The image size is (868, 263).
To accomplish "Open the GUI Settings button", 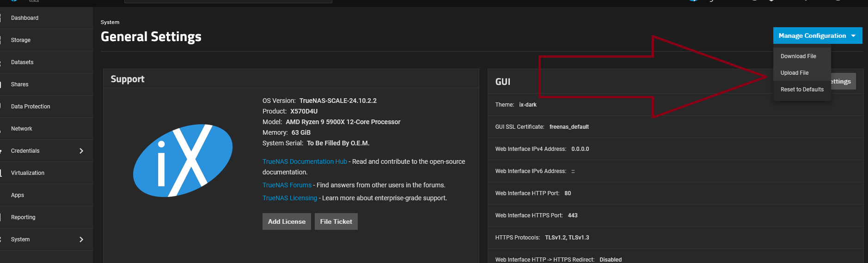I will [844, 81].
